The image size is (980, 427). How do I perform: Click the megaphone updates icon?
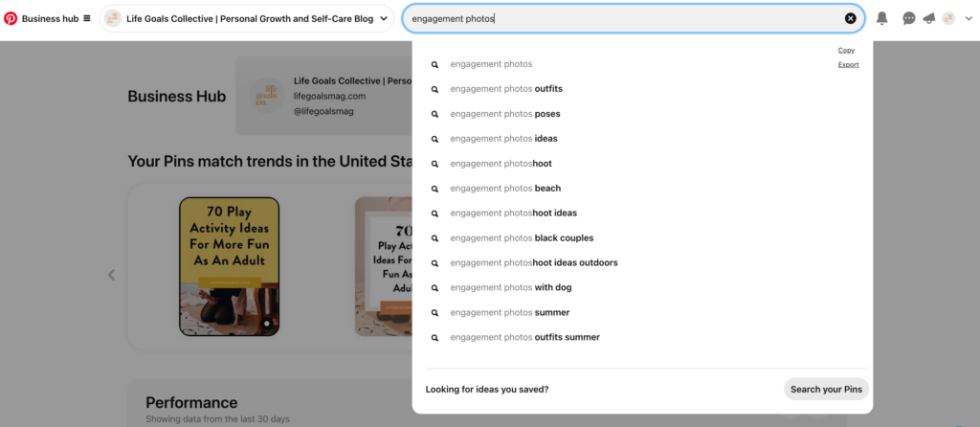coord(928,19)
